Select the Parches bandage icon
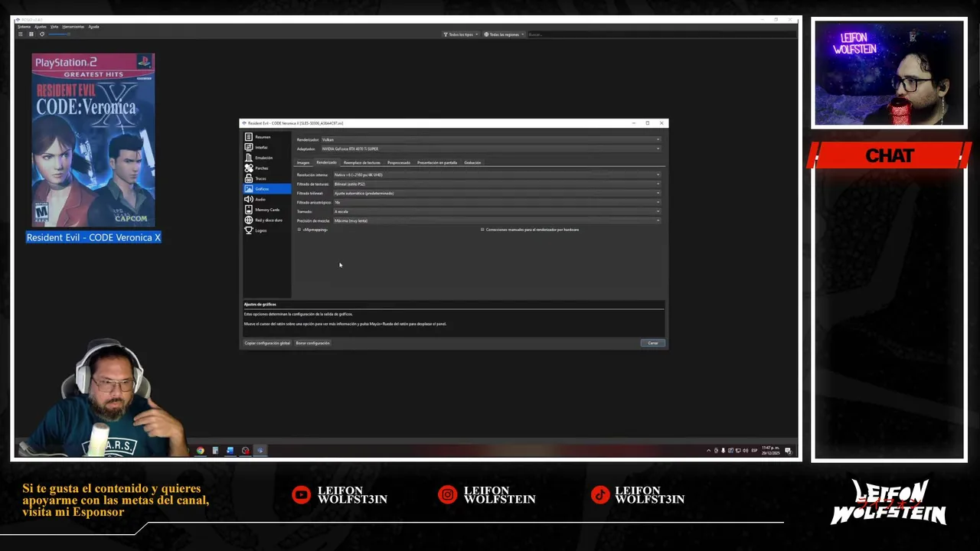The height and width of the screenshot is (551, 980). pos(248,168)
